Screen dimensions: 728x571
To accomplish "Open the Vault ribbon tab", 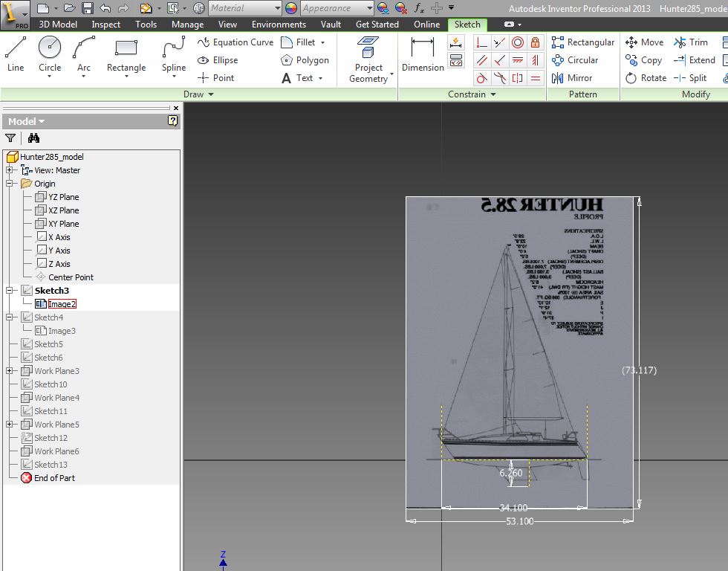I will [x=331, y=24].
